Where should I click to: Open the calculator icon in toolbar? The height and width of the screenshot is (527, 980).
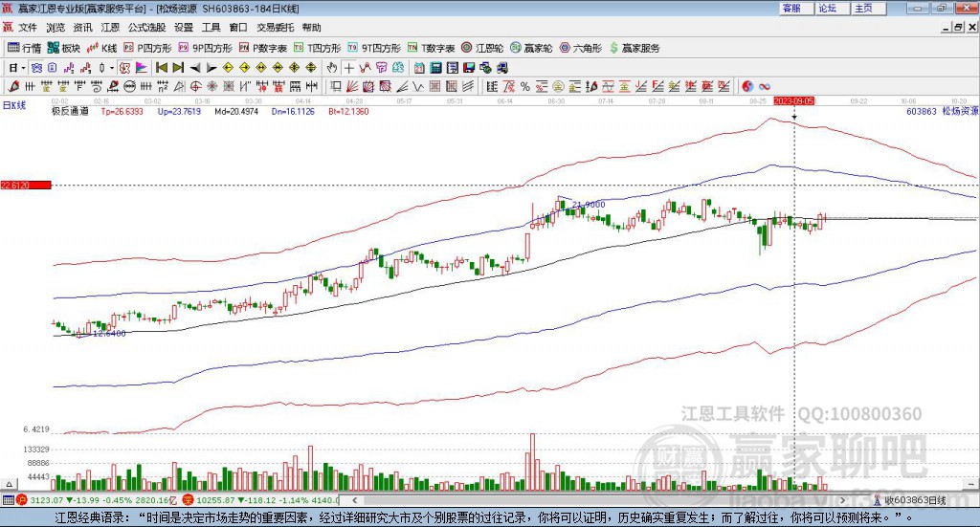[436, 68]
